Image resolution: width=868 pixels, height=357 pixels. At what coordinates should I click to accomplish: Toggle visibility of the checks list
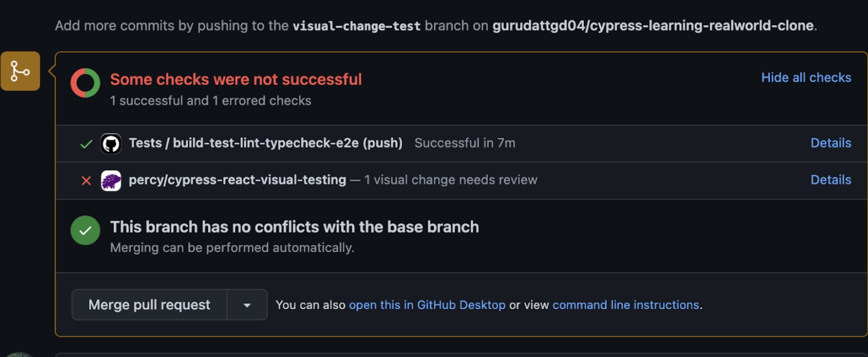click(x=806, y=77)
